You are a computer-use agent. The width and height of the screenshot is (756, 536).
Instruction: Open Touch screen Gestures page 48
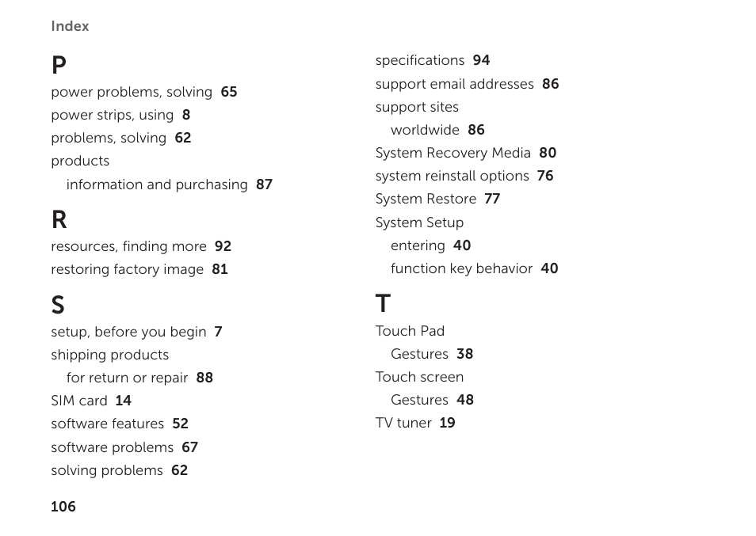(x=433, y=400)
